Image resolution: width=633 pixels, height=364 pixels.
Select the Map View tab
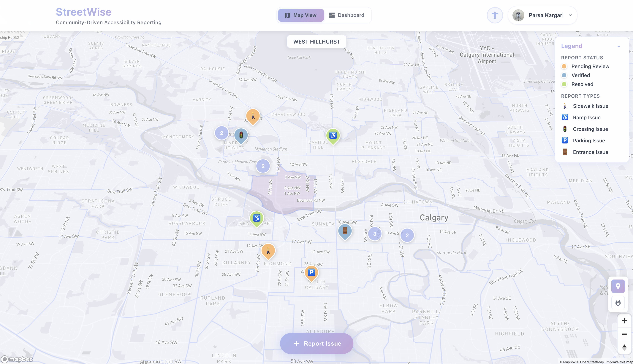(301, 15)
